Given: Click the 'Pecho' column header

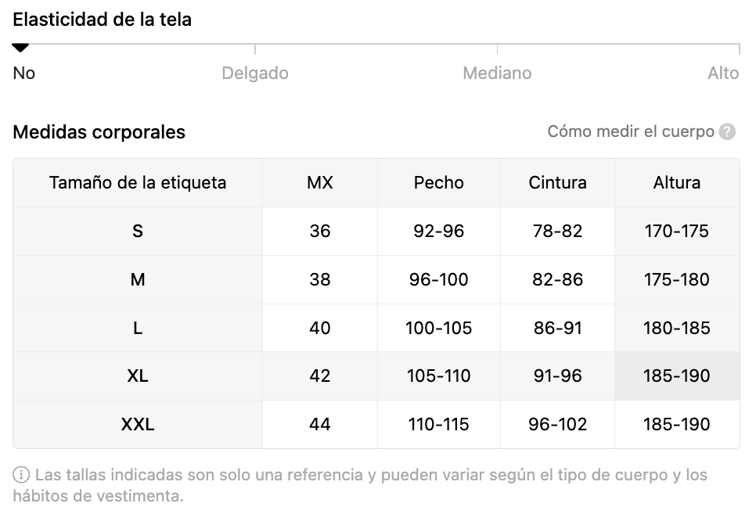Looking at the screenshot, I should coord(439,182).
